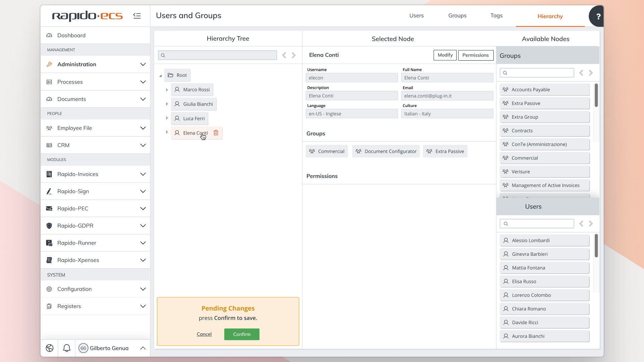The width and height of the screenshot is (644, 362).
Task: Cancel the pending changes
Action: [x=204, y=334]
